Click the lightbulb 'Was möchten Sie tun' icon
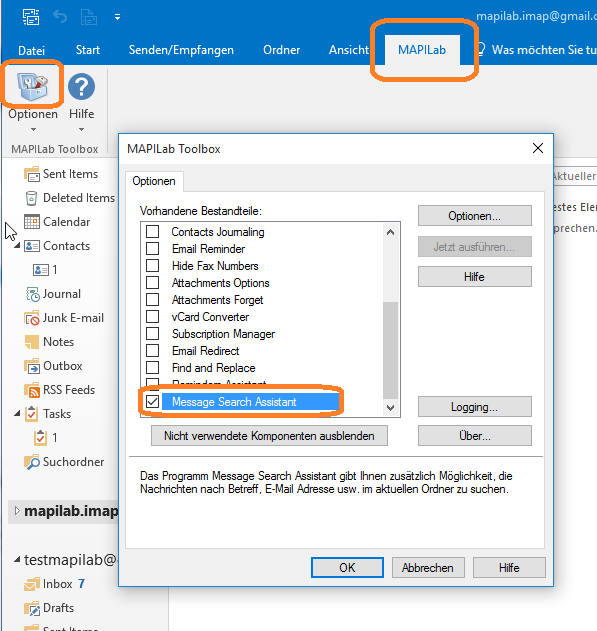This screenshot has width=597, height=631. click(x=480, y=50)
